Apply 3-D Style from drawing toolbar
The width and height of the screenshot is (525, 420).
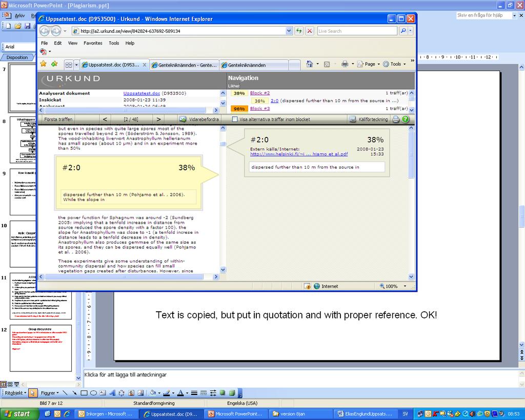pyautogui.click(x=232, y=393)
